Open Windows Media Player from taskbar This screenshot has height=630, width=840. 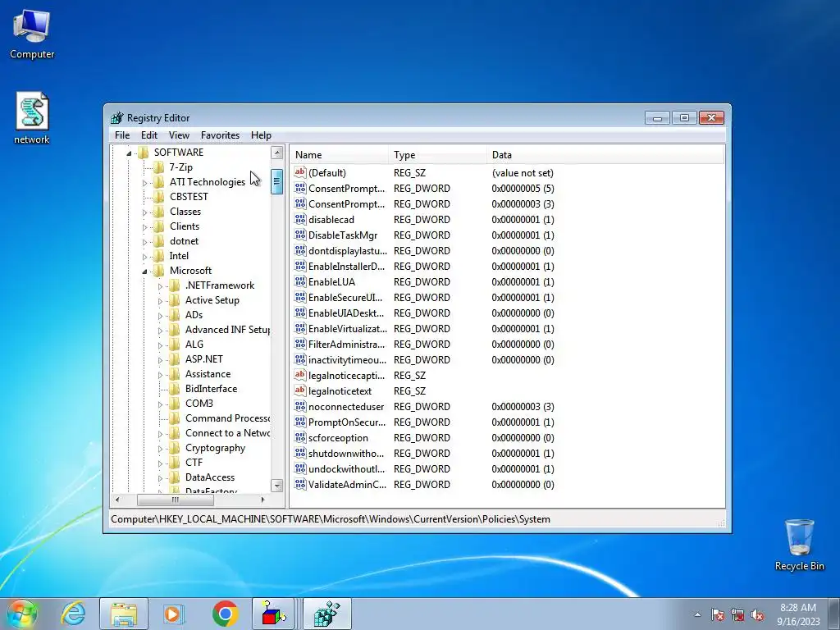174,614
